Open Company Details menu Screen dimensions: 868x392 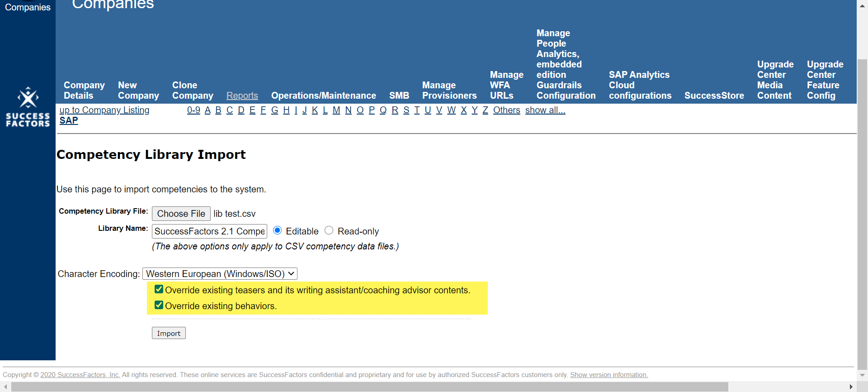click(x=84, y=91)
